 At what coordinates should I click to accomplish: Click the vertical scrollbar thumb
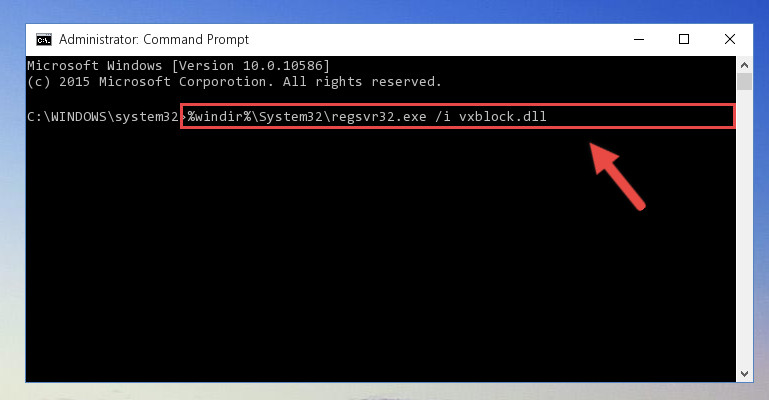744,81
